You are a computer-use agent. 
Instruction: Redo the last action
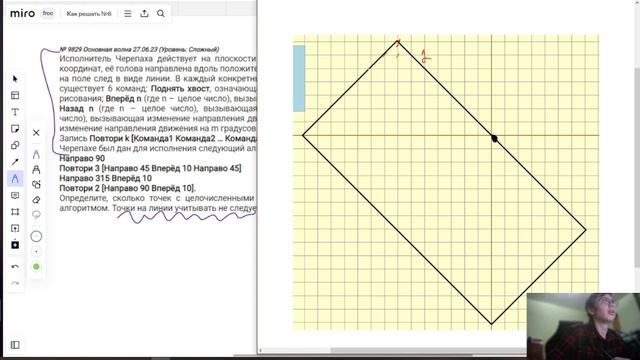click(15, 283)
